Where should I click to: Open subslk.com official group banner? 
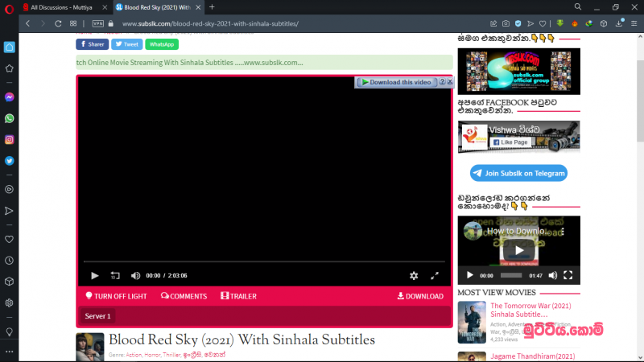518,72
